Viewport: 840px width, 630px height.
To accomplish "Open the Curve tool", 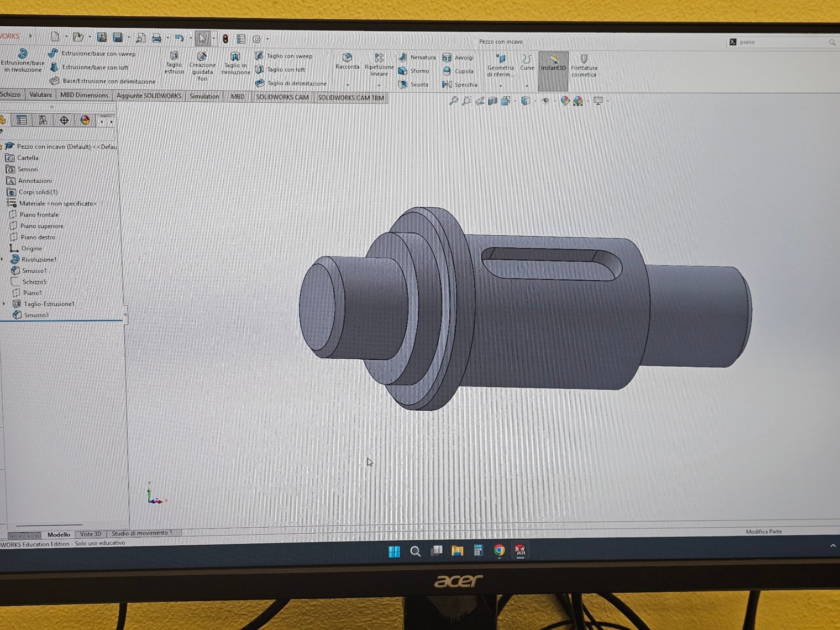I will click(527, 63).
